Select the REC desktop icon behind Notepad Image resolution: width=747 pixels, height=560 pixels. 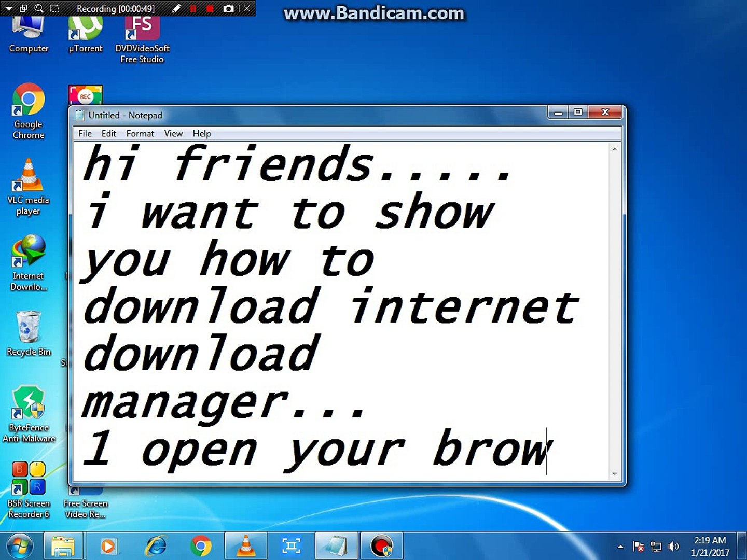[85, 95]
